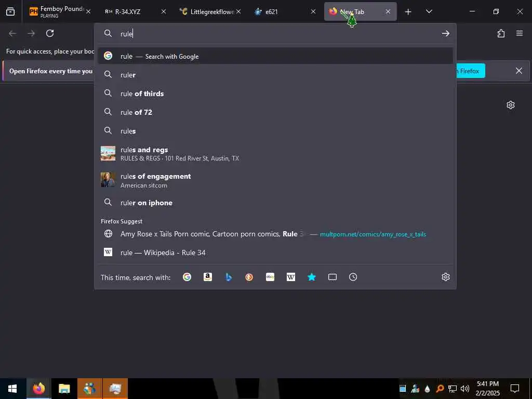Open the Extensions puzzle icon
532x399 pixels.
click(501, 33)
